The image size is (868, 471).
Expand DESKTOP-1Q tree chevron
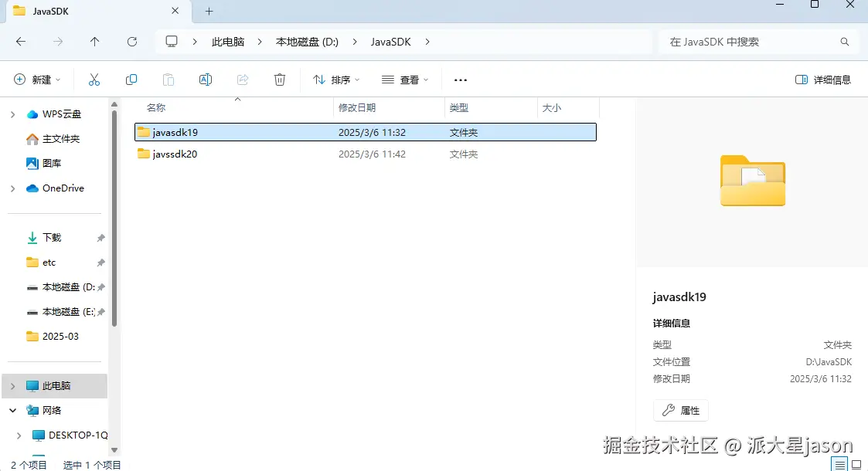coord(19,435)
